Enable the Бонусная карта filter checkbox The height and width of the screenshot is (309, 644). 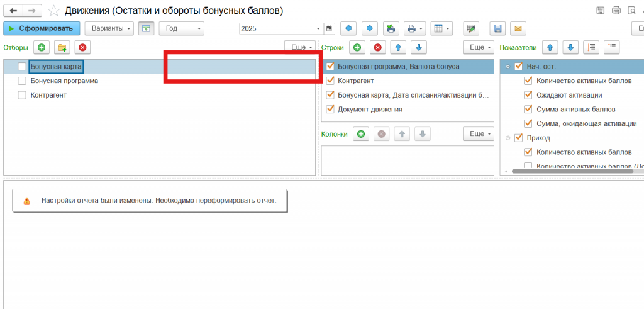(x=22, y=66)
